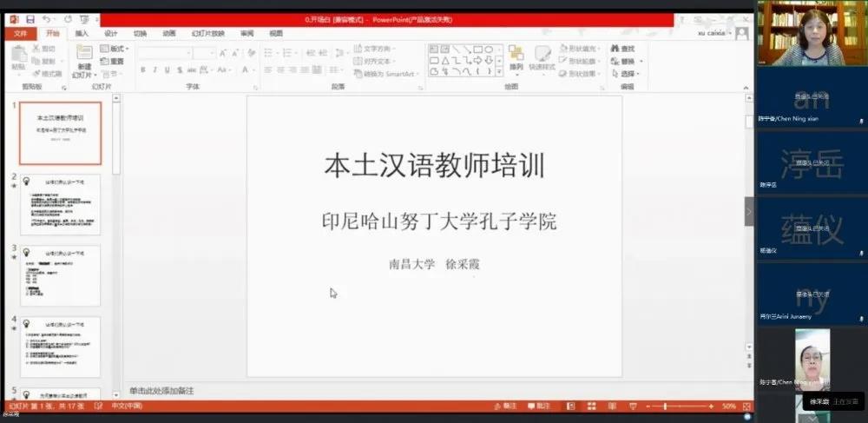Click the Comments (批注) button in the status bar

coord(539,406)
